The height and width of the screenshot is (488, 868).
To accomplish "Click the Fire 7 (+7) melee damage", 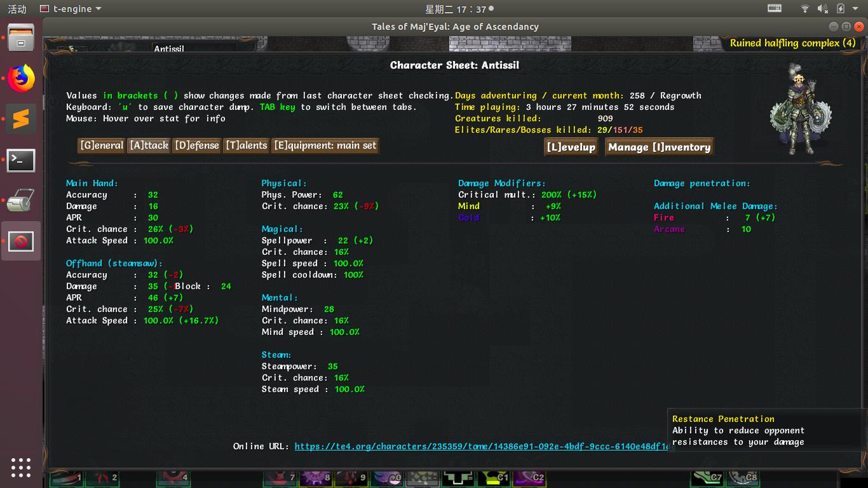I will click(x=715, y=218).
